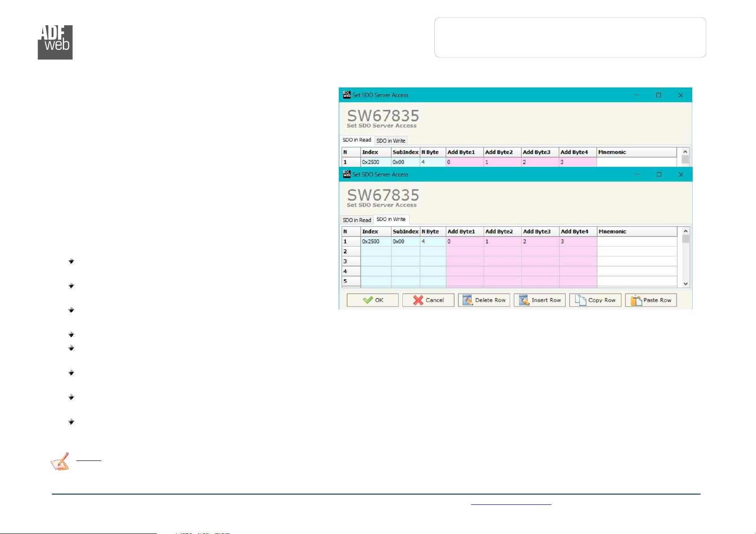
Task: Click app icon in rear window title bar
Action: [346, 95]
